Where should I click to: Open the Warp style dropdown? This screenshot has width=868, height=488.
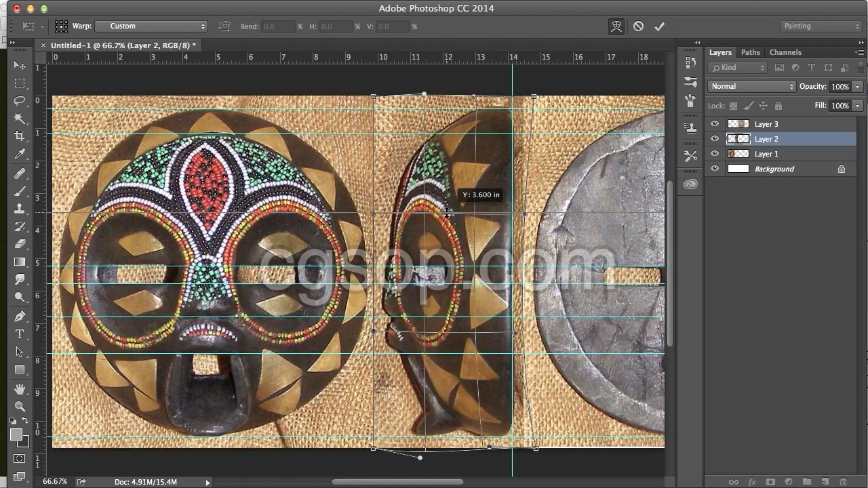(151, 26)
